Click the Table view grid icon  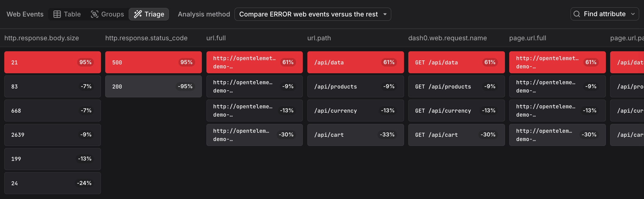click(x=57, y=14)
